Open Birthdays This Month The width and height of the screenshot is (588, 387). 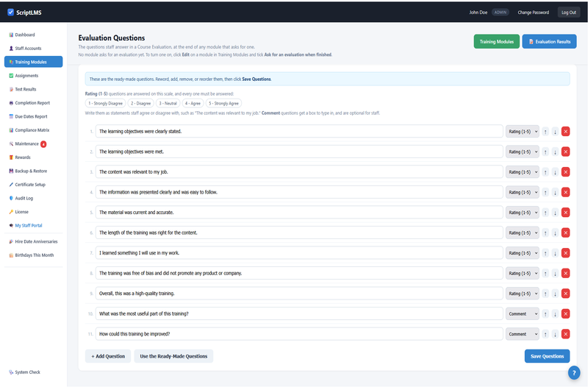[x=33, y=255]
